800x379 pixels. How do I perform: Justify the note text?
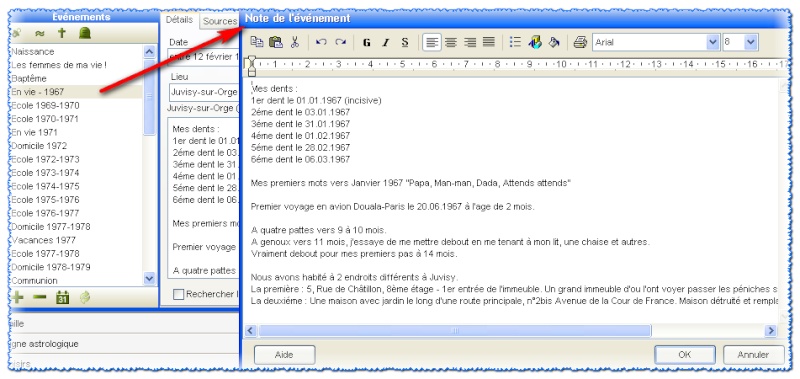(489, 42)
